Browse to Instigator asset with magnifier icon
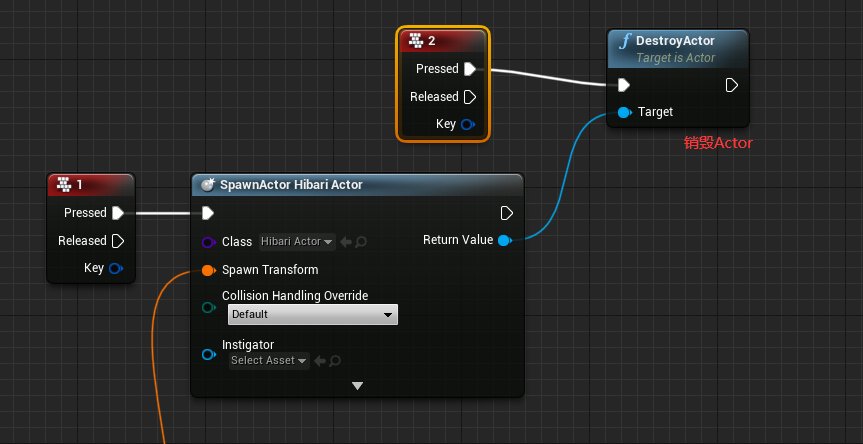The width and height of the screenshot is (863, 444). tap(335, 361)
